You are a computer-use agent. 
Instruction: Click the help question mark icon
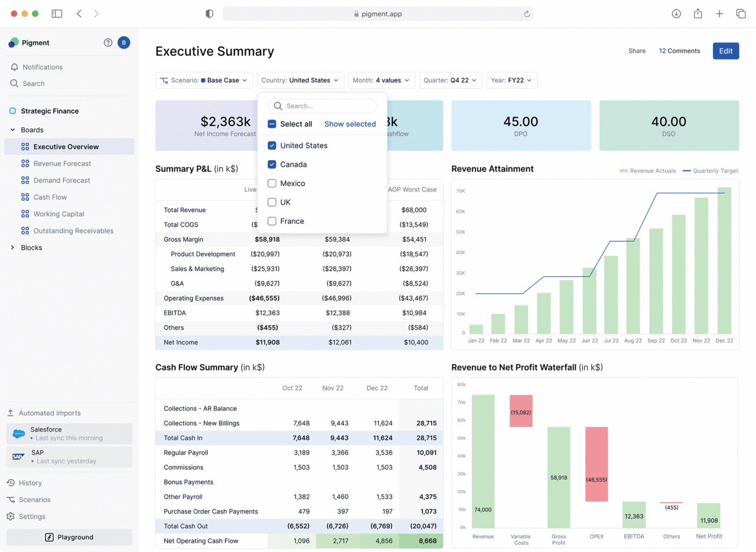pos(108,43)
